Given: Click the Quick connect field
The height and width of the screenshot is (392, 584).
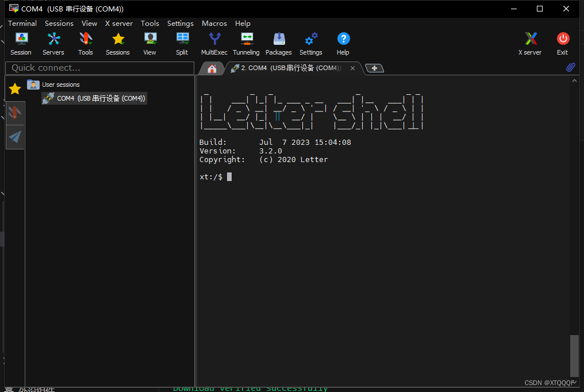Looking at the screenshot, I should coord(99,68).
